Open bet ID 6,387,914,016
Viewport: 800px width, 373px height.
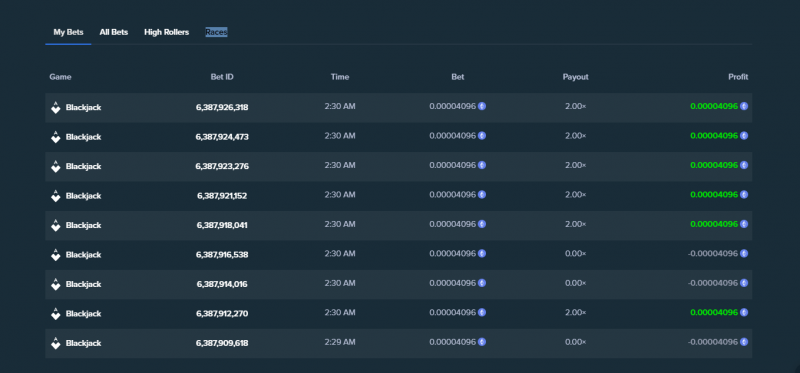pos(222,284)
